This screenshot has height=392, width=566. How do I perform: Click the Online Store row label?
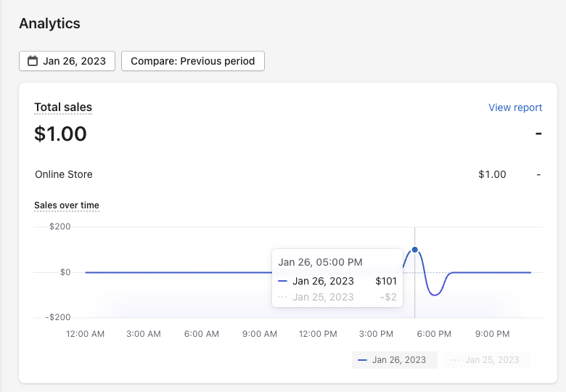64,174
